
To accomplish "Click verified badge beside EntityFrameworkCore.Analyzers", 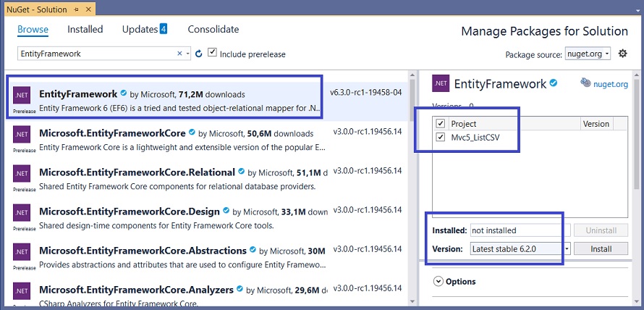I will coord(240,289).
